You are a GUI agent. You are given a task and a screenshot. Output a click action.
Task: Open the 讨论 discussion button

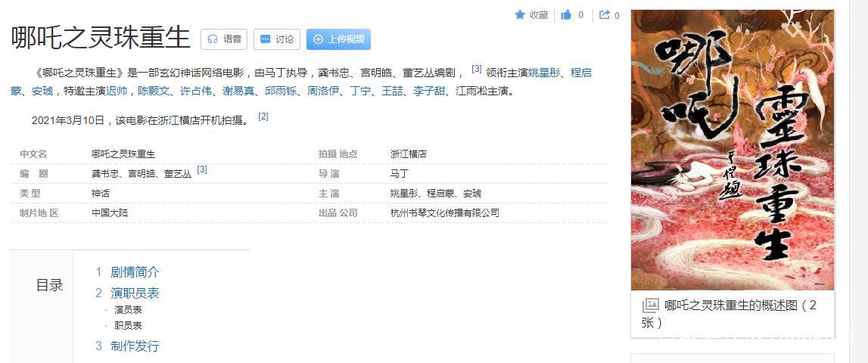[277, 39]
